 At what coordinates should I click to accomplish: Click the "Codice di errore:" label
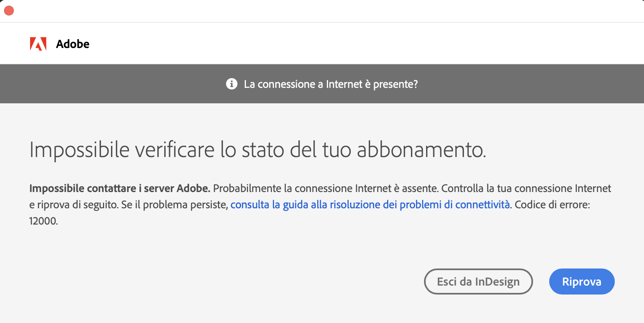[x=552, y=205]
